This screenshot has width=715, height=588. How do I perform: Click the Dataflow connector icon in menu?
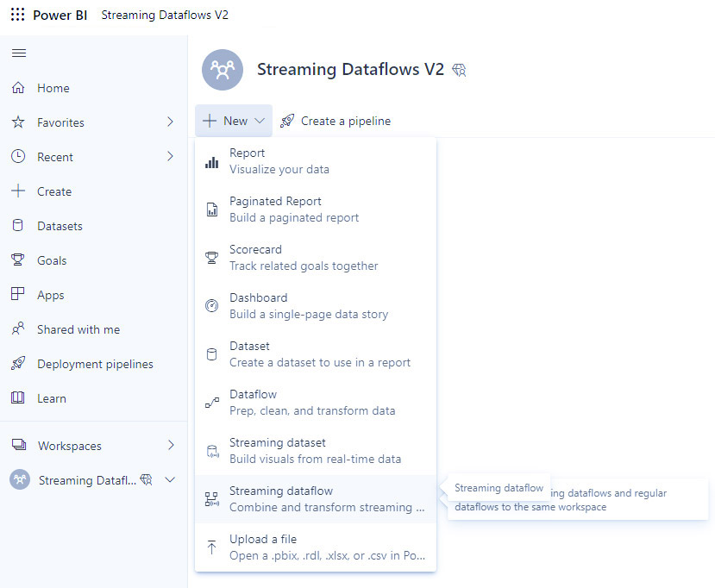click(x=211, y=403)
